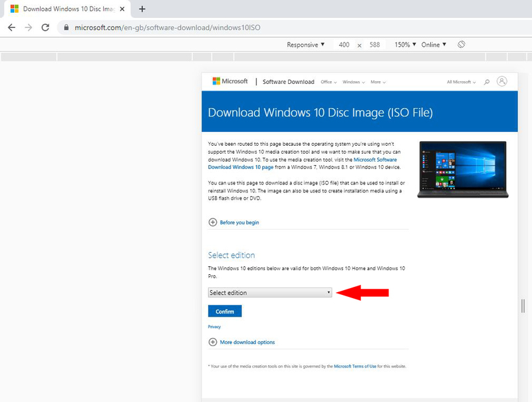Open the Select edition combo box
This screenshot has height=402, width=532.
pyautogui.click(x=270, y=293)
